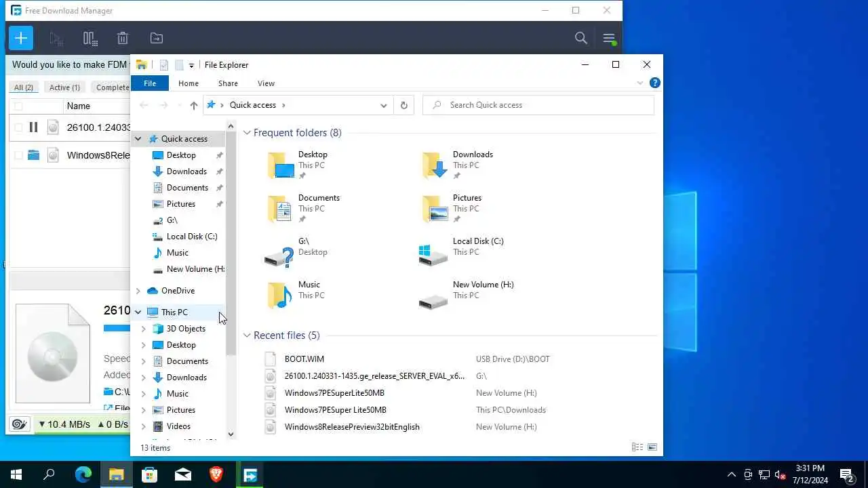Image resolution: width=868 pixels, height=488 pixels.
Task: Select the Local Disk (C:) drive icon in Frequent folders
Action: [433, 254]
